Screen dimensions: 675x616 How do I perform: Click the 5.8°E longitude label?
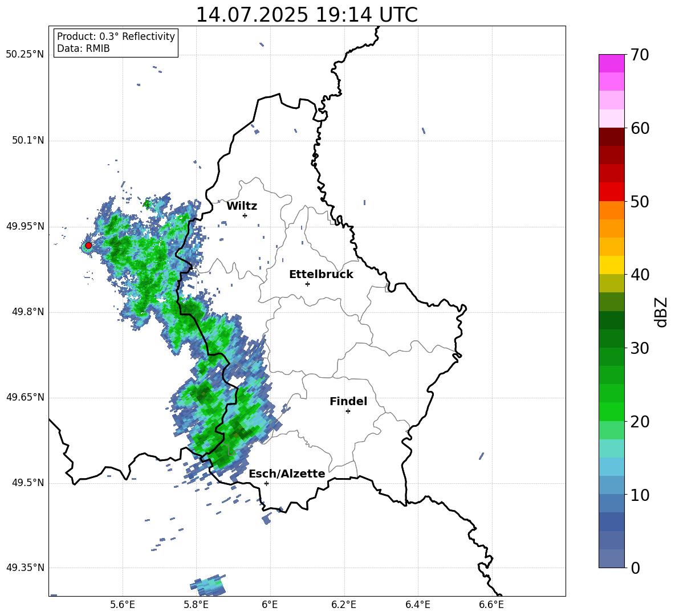click(196, 605)
